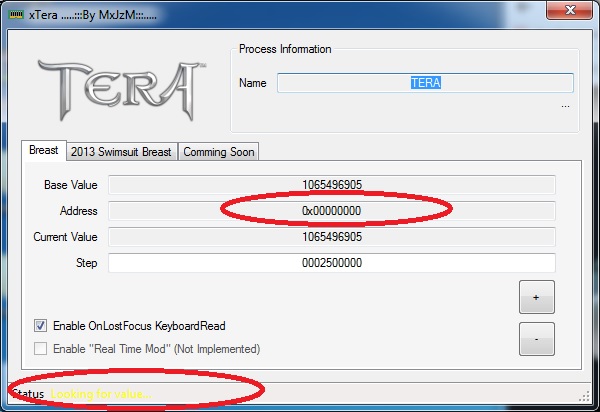Click the Base Value field

[x=331, y=184]
